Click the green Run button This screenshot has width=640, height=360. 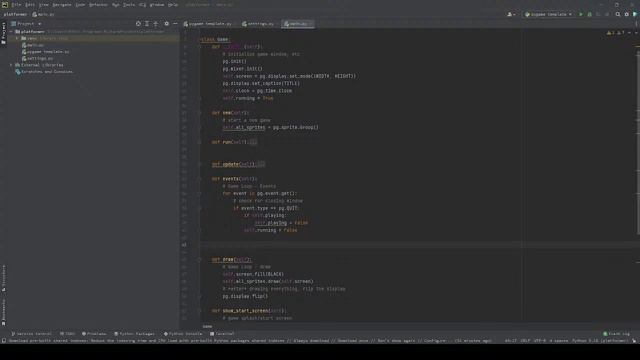(581, 14)
